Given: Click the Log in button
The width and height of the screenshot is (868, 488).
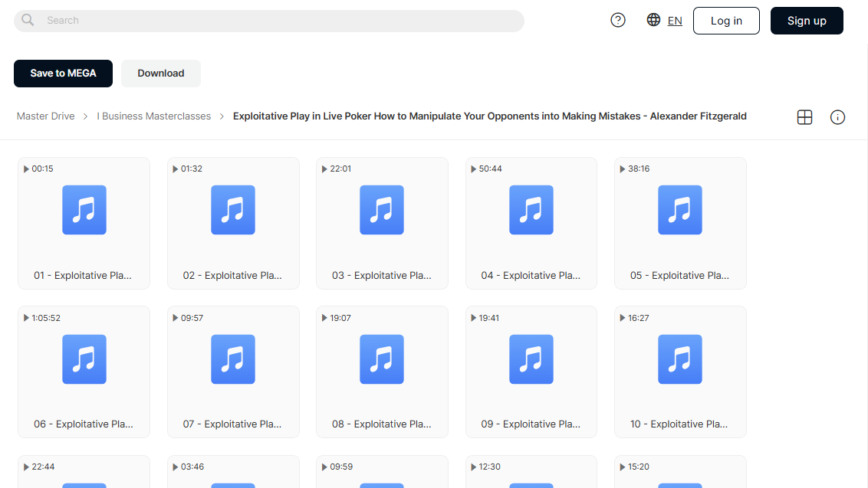Looking at the screenshot, I should coord(726,21).
